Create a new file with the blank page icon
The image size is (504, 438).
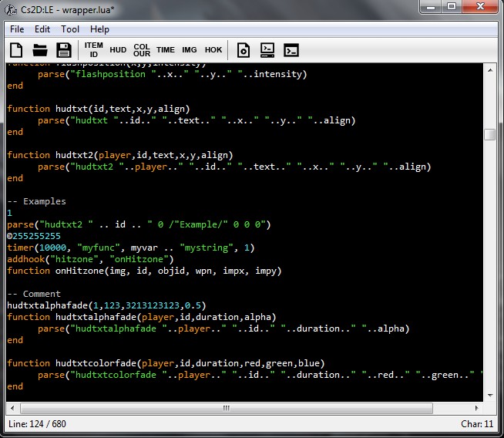click(16, 50)
